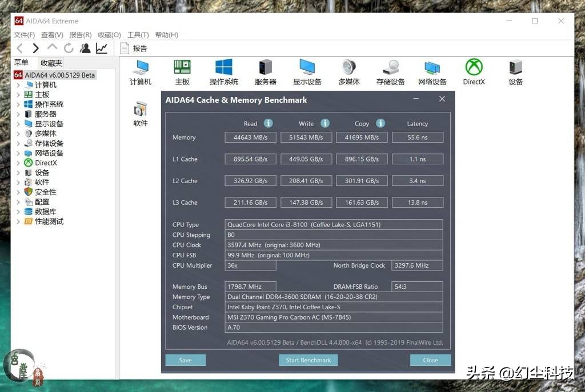The image size is (585, 392).
Task: Open the 存储设备 storage icon in main pane
Action: pyautogui.click(x=391, y=72)
